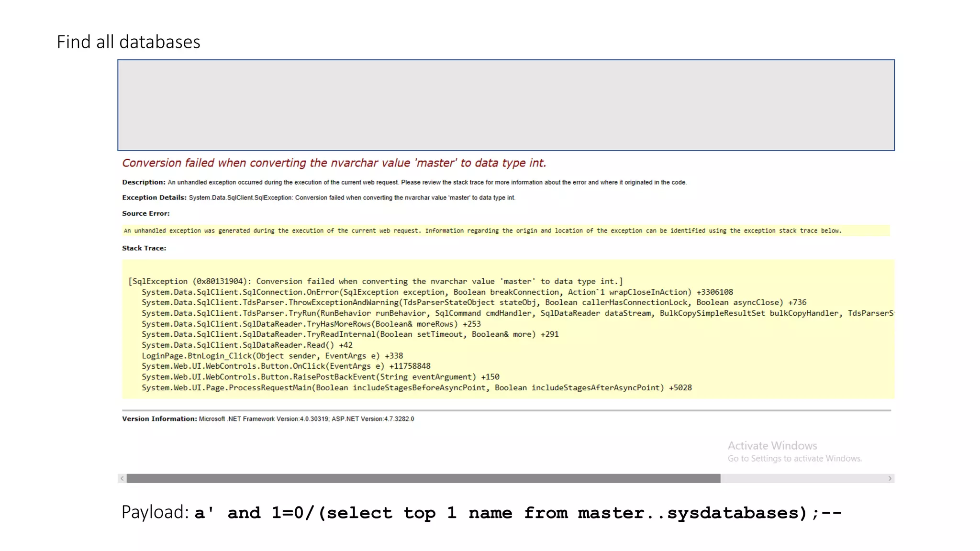
Task: Click the 'Source Error:' label
Action: [x=146, y=213]
